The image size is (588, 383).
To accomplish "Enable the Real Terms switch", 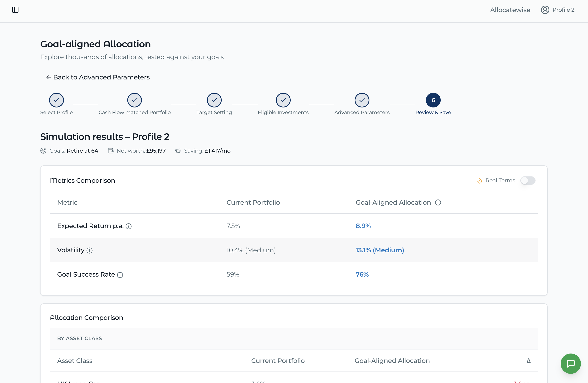I will click(528, 180).
